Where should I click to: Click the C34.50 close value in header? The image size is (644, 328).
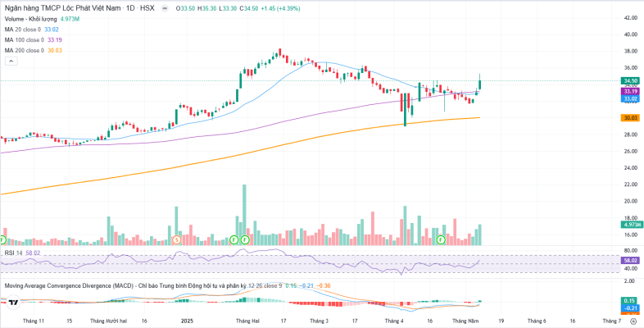249,9
